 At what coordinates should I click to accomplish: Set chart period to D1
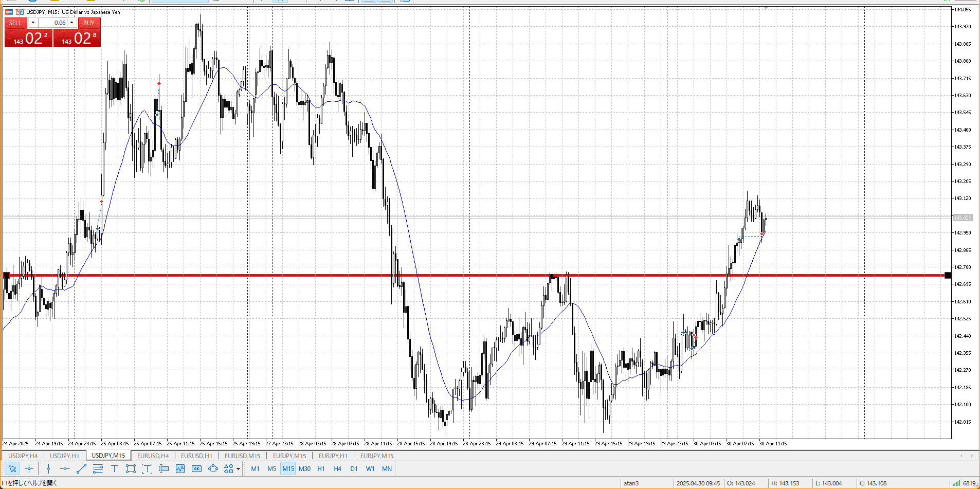click(x=354, y=468)
